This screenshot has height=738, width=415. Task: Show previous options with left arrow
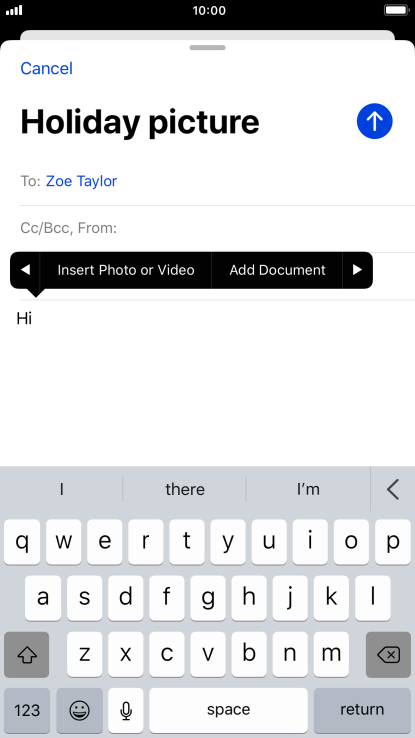pos(25,270)
